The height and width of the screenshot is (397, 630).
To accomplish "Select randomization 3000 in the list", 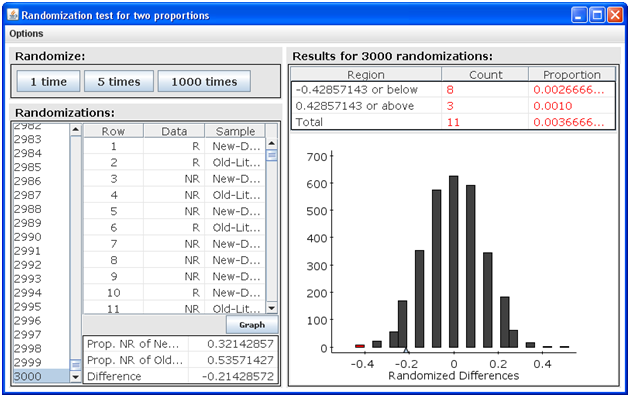I will 41,376.
